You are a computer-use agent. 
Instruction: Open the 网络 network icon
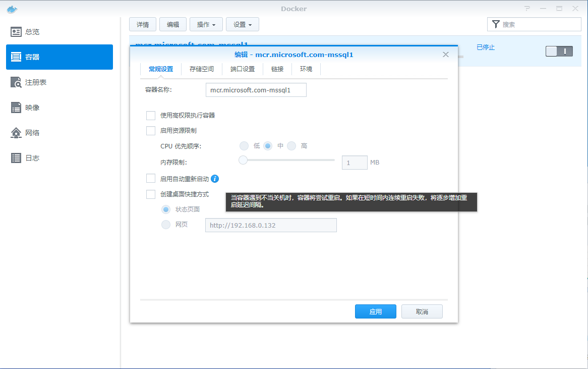16,133
